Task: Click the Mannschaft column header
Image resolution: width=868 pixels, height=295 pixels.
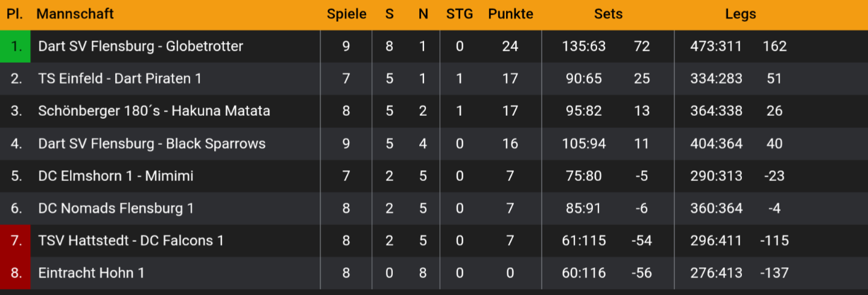Action: coord(75,14)
